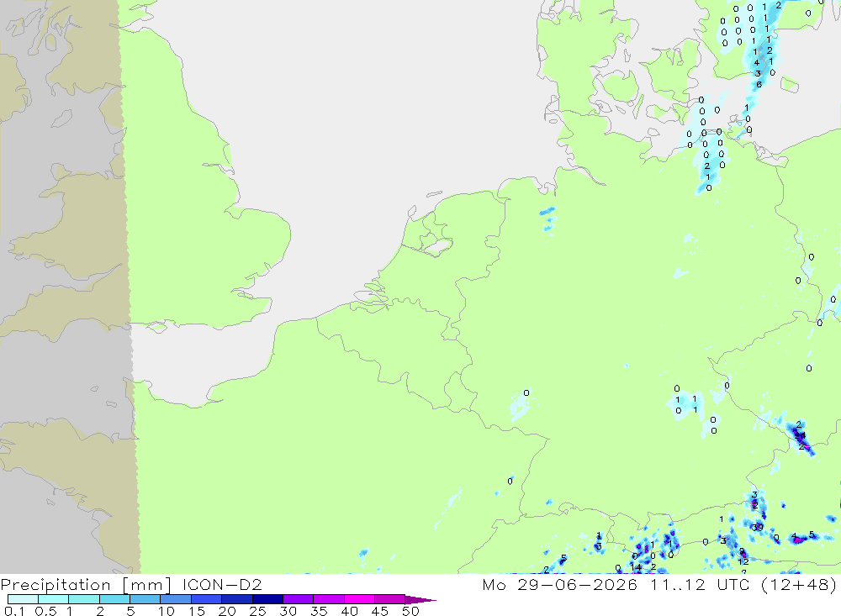Click the 20–25 mm dark blue legend swatch
The image size is (841, 616).
[237, 599]
